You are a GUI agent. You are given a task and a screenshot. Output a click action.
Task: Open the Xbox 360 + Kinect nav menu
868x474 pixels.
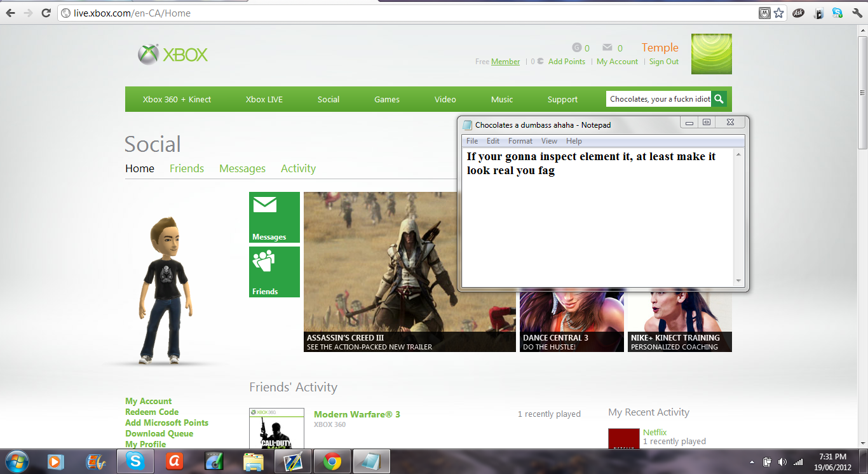177,99
